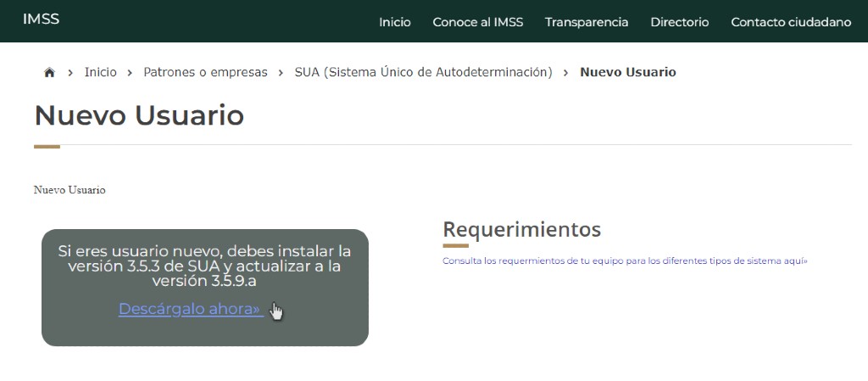Navigate to Patrones o empresas breadcrumb
868x381 pixels.
point(205,73)
